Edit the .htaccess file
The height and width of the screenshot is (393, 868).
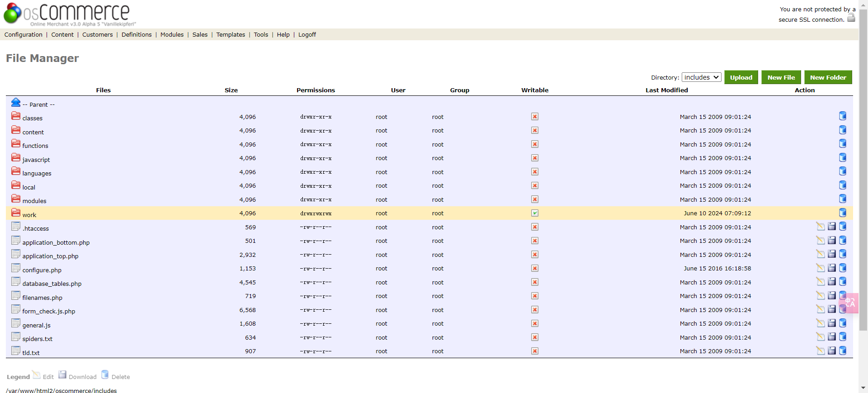pos(821,227)
